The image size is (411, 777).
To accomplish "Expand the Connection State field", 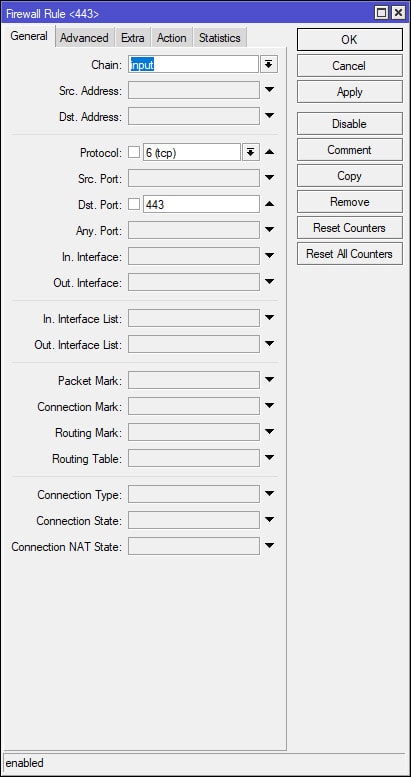I will pos(269,520).
